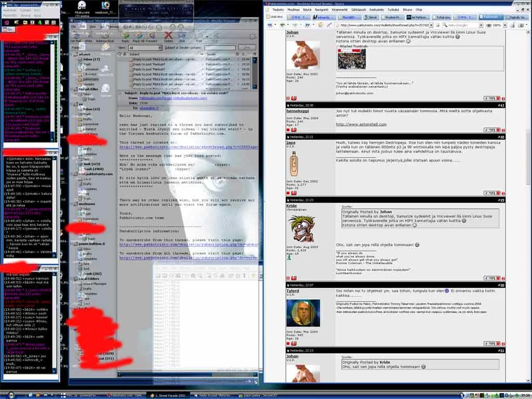Image resolution: width=532 pixels, height=399 pixels.
Task: Click the Reply All toolbar icon
Action: (140, 36)
